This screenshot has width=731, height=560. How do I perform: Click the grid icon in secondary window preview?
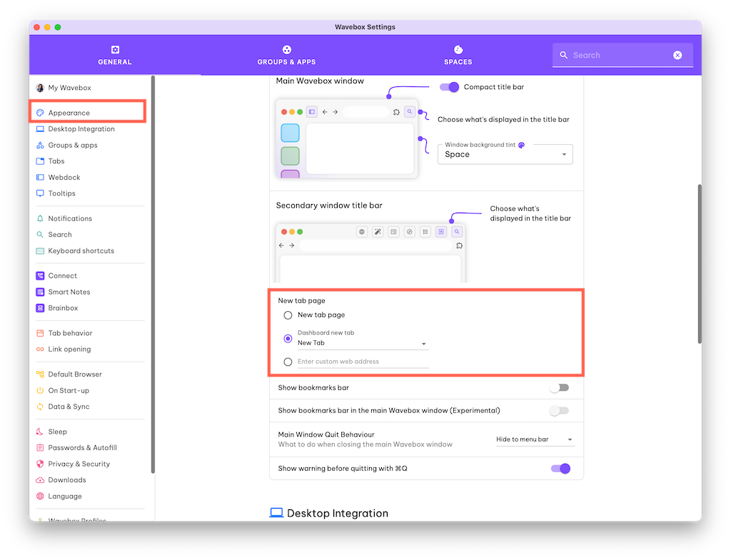(425, 232)
